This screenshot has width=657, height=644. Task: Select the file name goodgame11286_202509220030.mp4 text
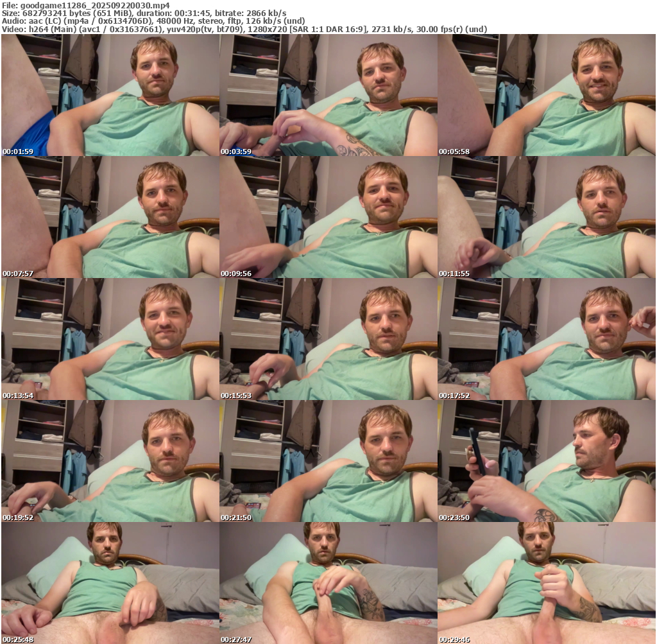tap(95, 5)
